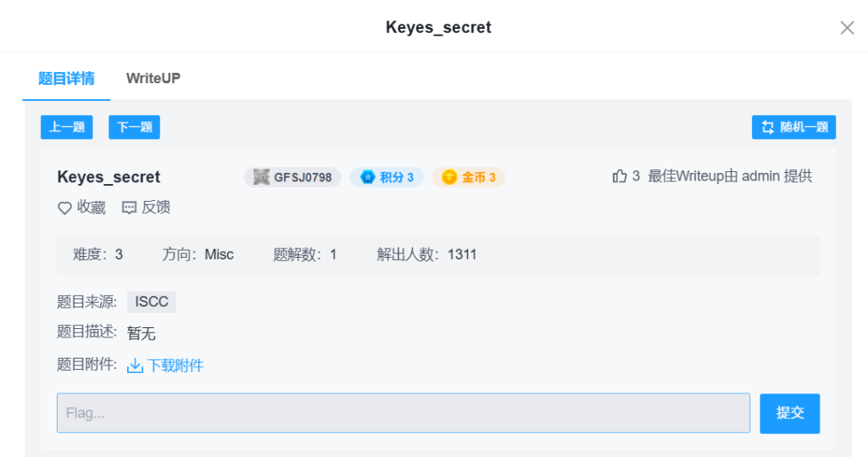
Task: Close the Keyes_secret dialog
Action: tap(847, 27)
